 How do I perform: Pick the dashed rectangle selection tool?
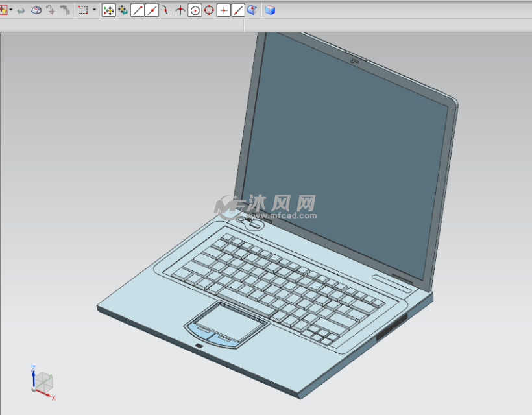tap(83, 10)
